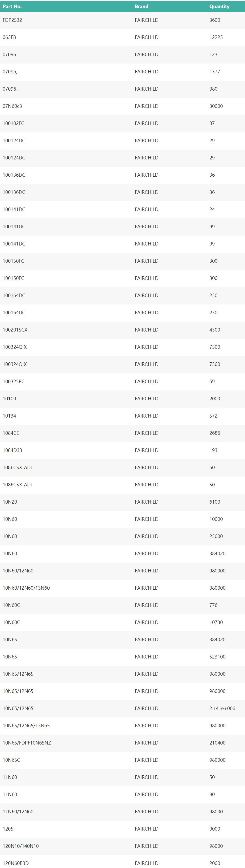Click part number 1205i
This screenshot has height=868, width=245.
[9, 829]
